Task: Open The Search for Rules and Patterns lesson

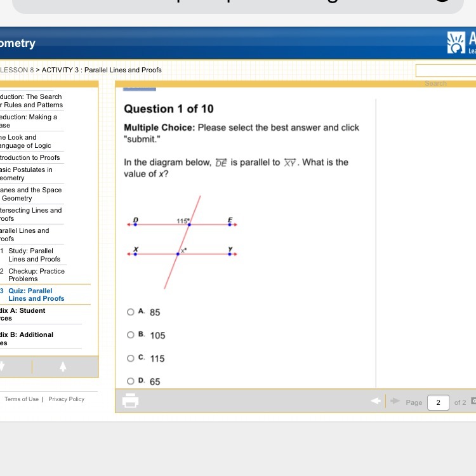Action: (x=31, y=101)
